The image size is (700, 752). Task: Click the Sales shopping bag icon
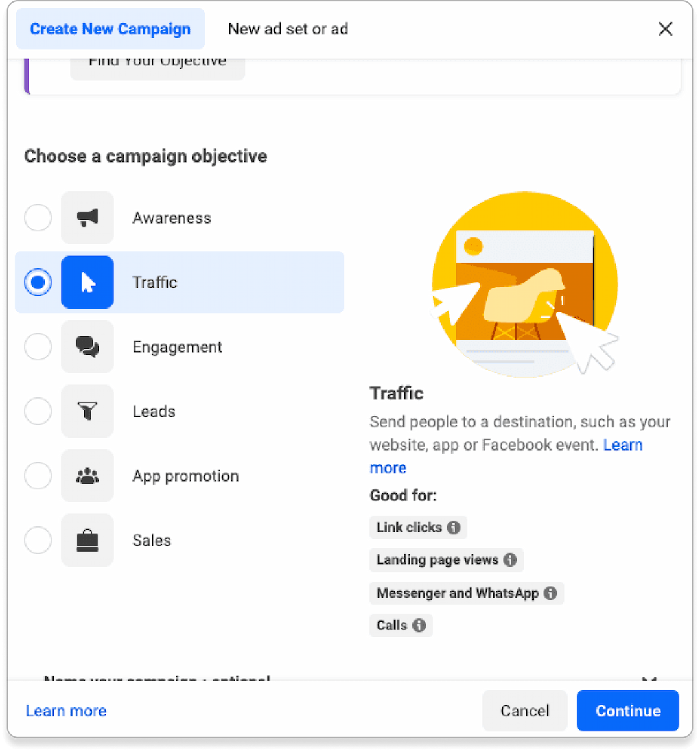(x=87, y=540)
